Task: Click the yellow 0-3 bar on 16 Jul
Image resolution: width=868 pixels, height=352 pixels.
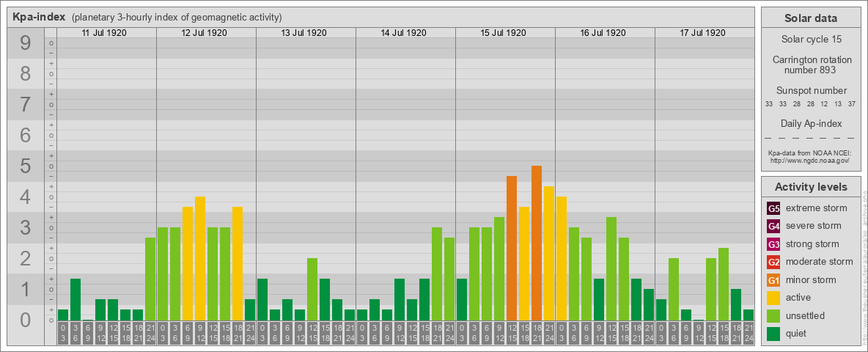Action: [x=562, y=258]
